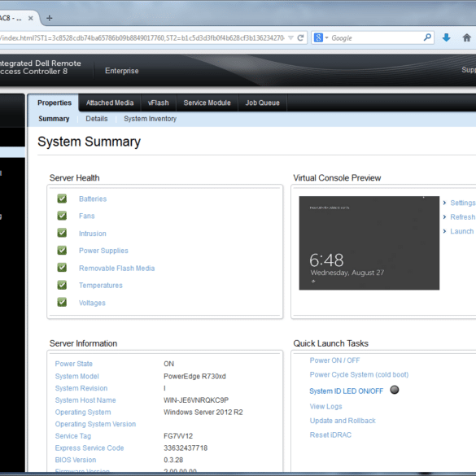
Task: Click the Operating System label
Action: [x=83, y=413]
